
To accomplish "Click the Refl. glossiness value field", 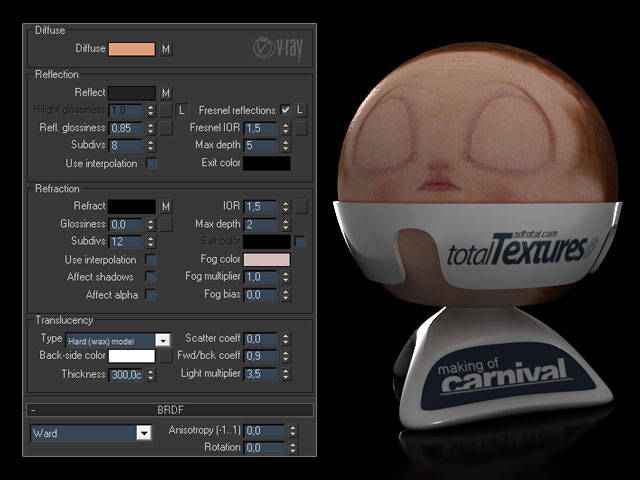I will point(125,128).
